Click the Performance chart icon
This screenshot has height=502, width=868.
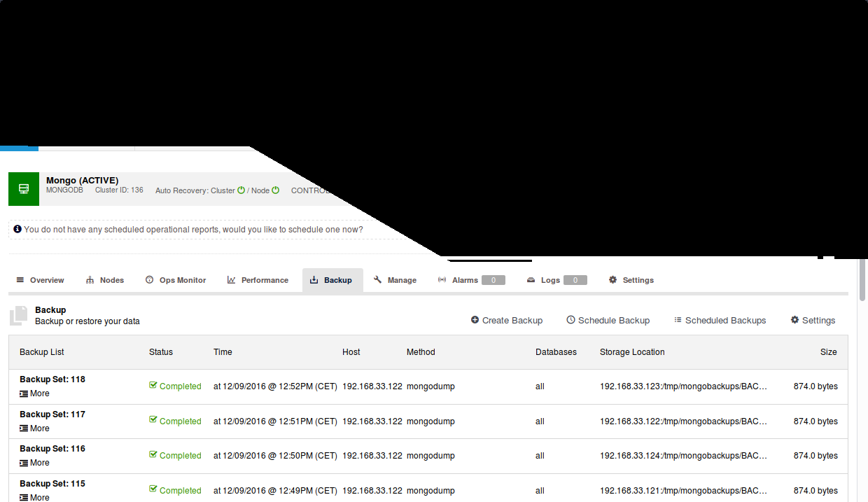[231, 280]
